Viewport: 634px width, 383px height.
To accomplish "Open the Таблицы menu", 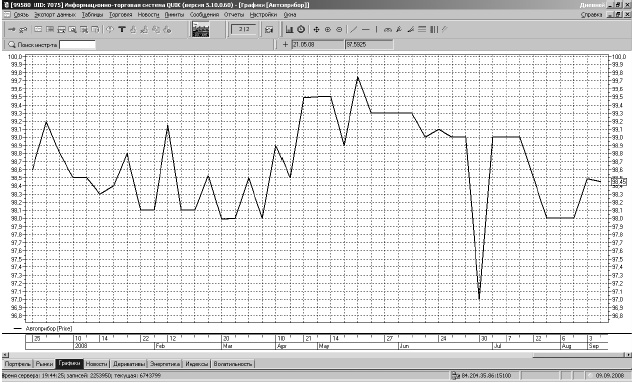I will 92,15.
